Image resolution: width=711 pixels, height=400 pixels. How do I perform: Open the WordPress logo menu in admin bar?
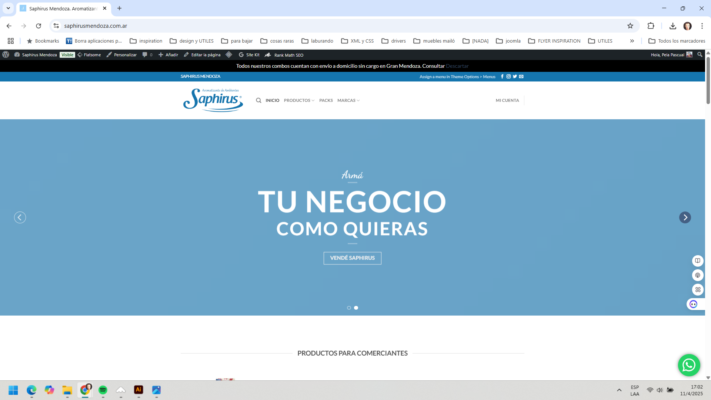click(x=5, y=55)
